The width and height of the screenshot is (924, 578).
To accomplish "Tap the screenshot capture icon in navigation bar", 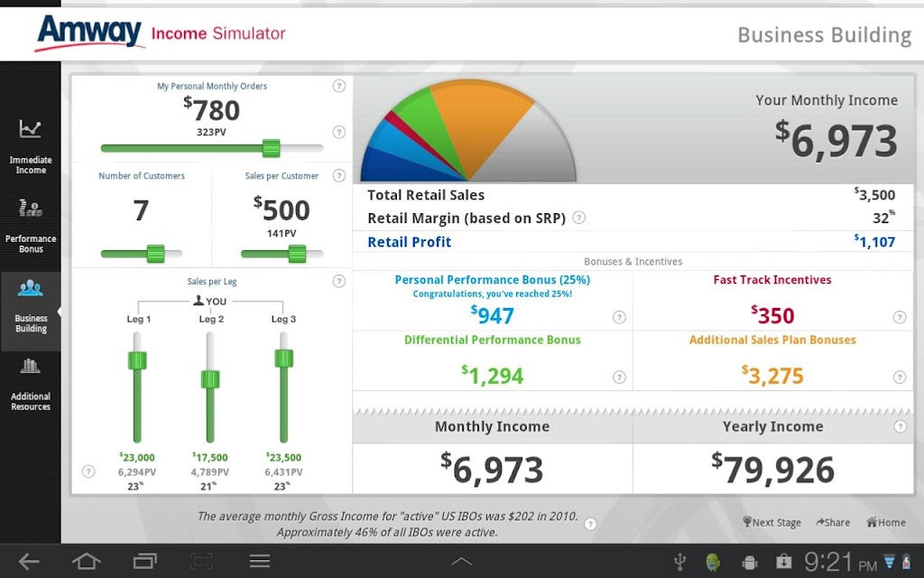I will coord(201,561).
